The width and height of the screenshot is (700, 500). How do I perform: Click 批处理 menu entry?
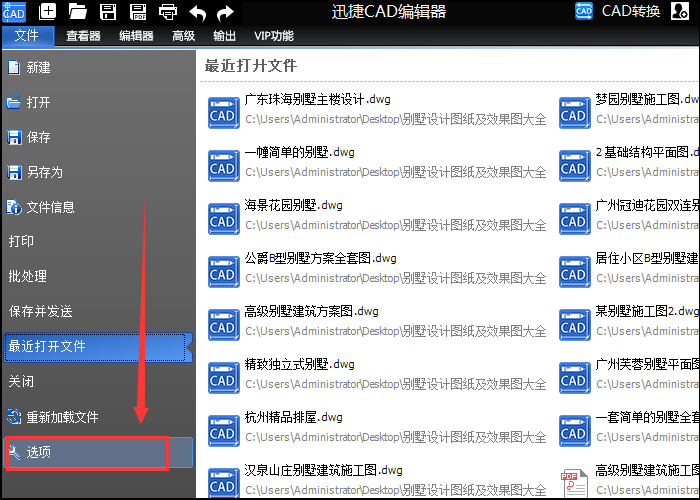(28, 276)
